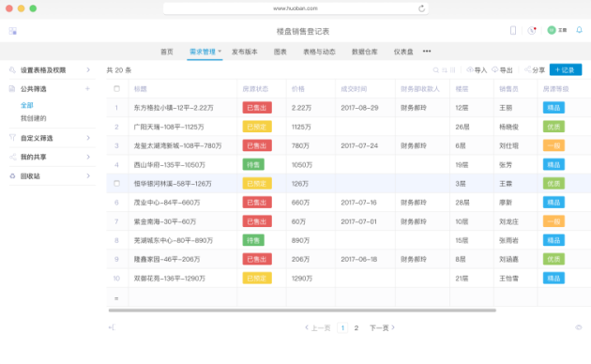Viewport: 591px width, 364px height.
Task: Click the plus icon next to 公共筛选
Action: [x=87, y=89]
